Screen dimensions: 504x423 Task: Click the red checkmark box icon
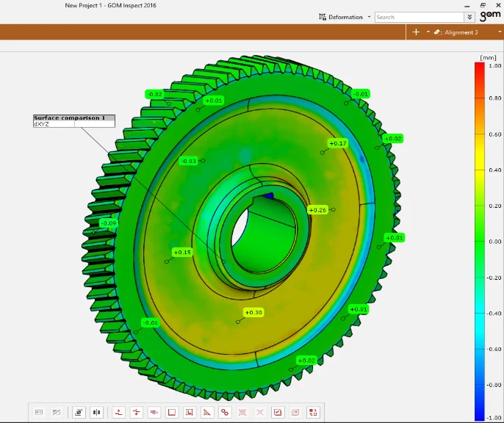coord(278,413)
